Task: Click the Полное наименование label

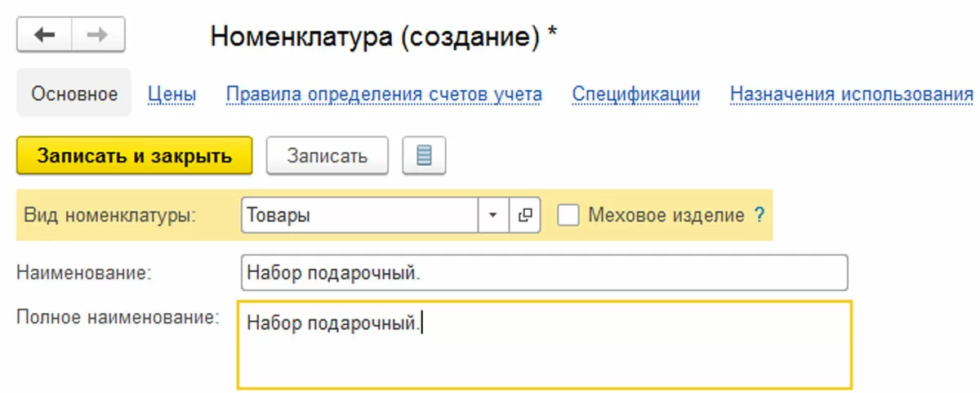Action: tap(118, 317)
